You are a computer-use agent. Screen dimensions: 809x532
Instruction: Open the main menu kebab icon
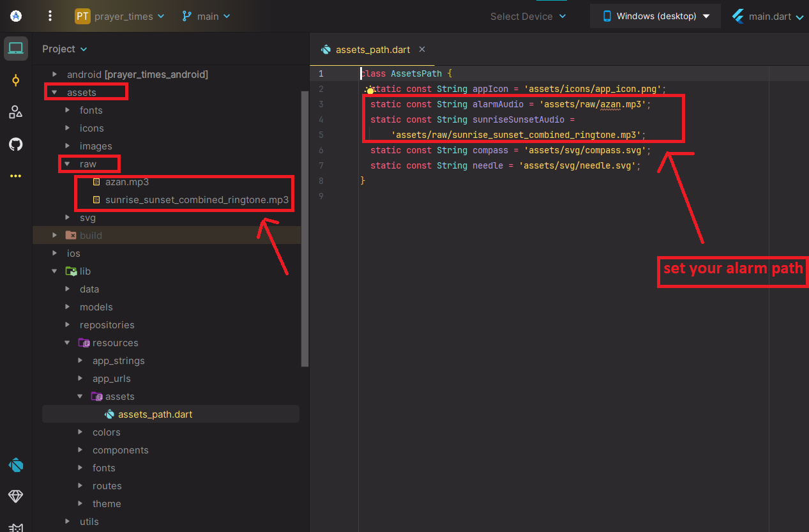click(x=50, y=17)
